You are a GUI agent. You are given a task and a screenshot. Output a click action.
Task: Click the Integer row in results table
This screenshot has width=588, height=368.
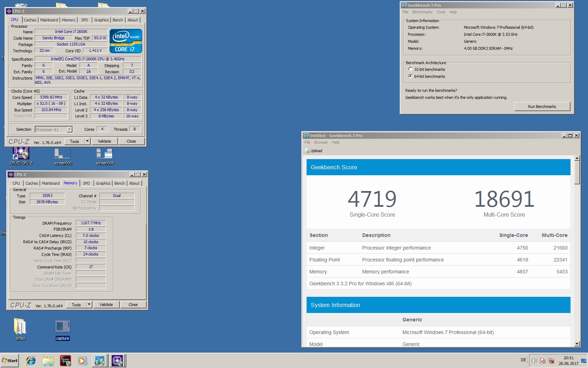[438, 248]
